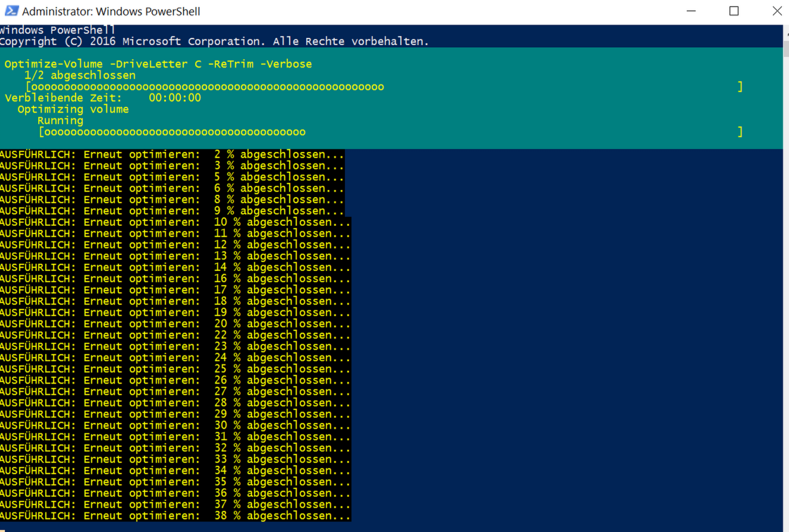Click the "3 % abgeschlossen" verbose line
The image size is (789, 532).
pos(172,166)
